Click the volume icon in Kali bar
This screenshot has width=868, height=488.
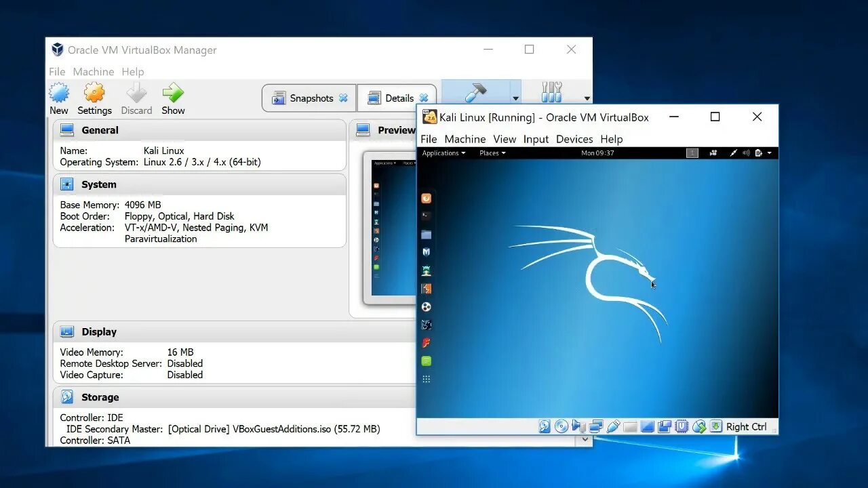(x=746, y=153)
